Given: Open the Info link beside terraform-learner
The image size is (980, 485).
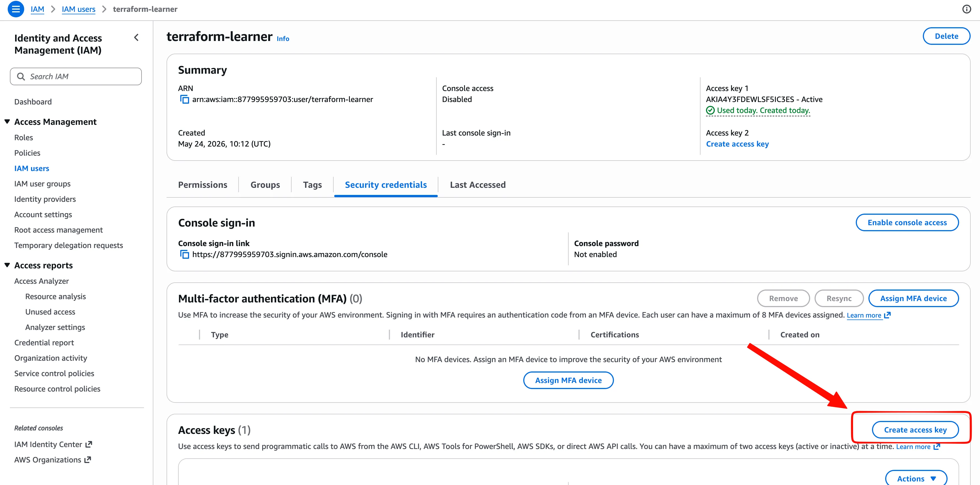Looking at the screenshot, I should [283, 38].
